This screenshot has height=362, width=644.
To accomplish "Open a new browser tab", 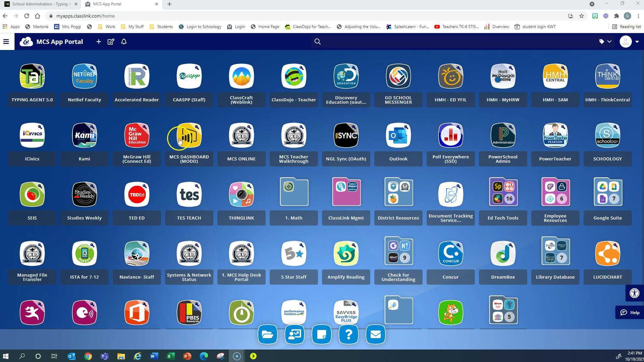I will [x=169, y=4].
